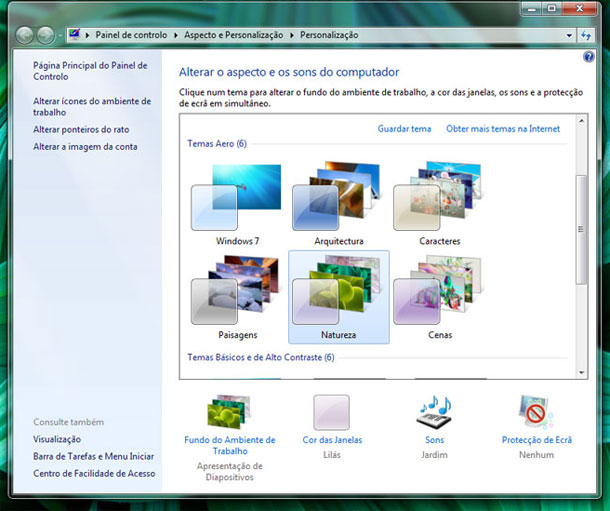610x511 pixels.
Task: Click the Temas Aero (6) heading
Action: [x=217, y=144]
